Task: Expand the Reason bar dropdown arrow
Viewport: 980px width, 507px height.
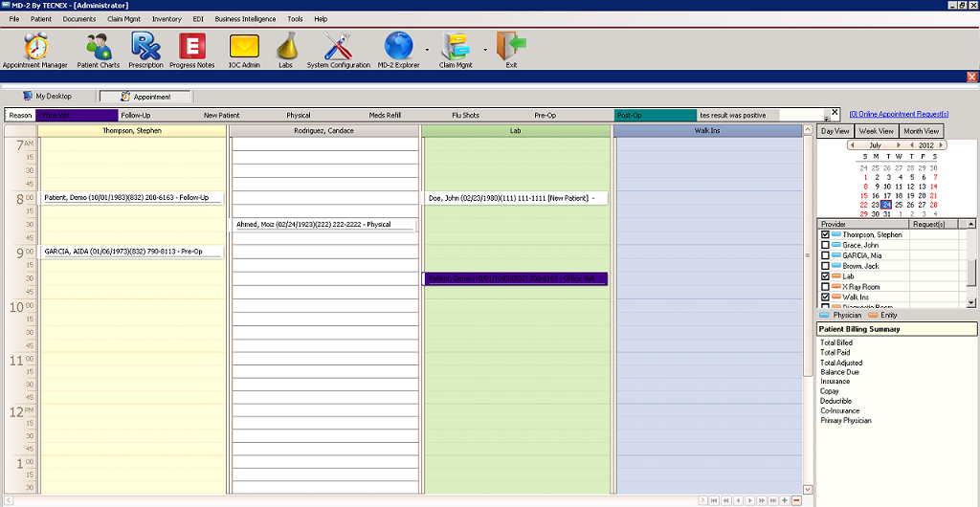Action: point(827,119)
